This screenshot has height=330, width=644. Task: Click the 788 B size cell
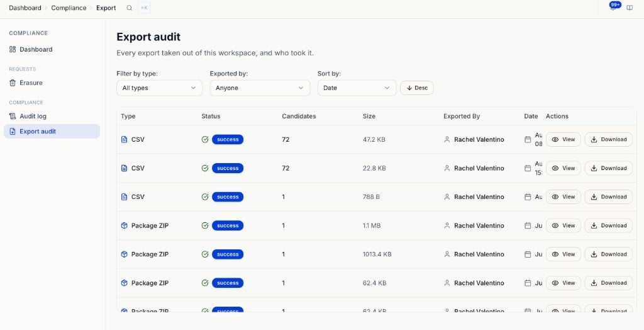371,197
